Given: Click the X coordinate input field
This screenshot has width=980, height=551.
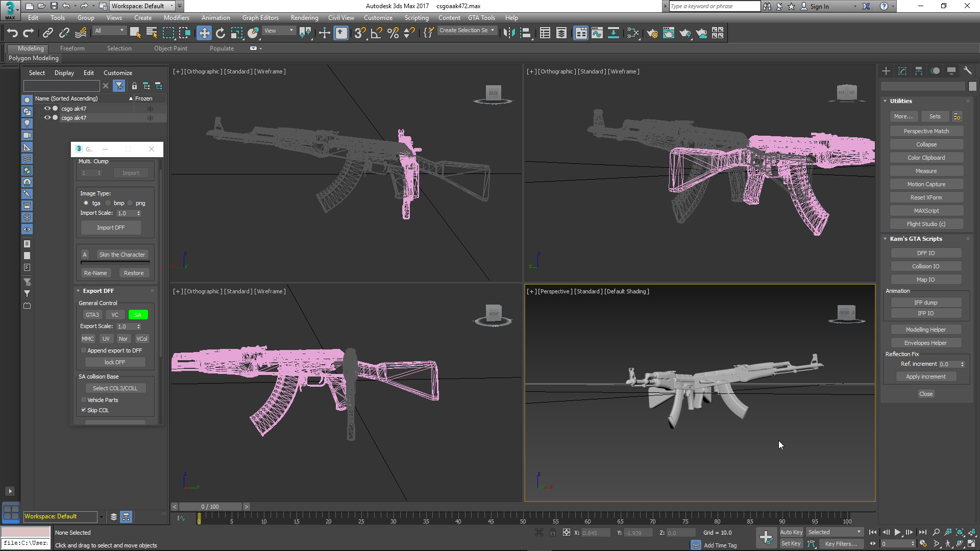Looking at the screenshot, I should (596, 532).
